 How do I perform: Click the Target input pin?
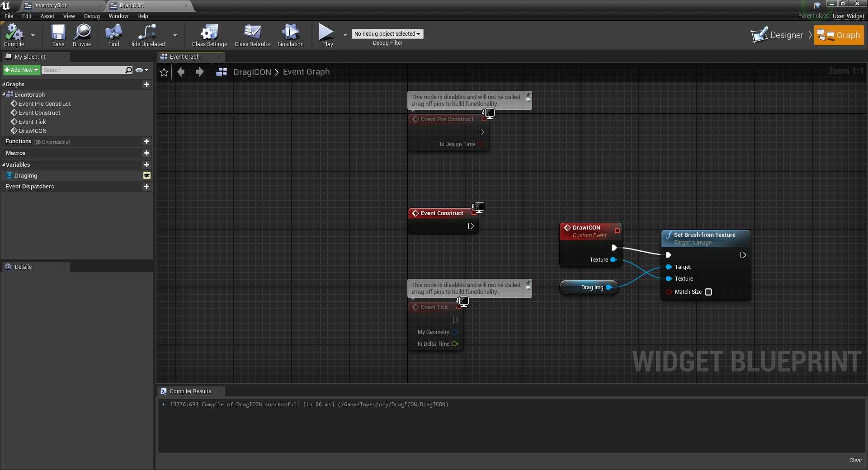(669, 267)
